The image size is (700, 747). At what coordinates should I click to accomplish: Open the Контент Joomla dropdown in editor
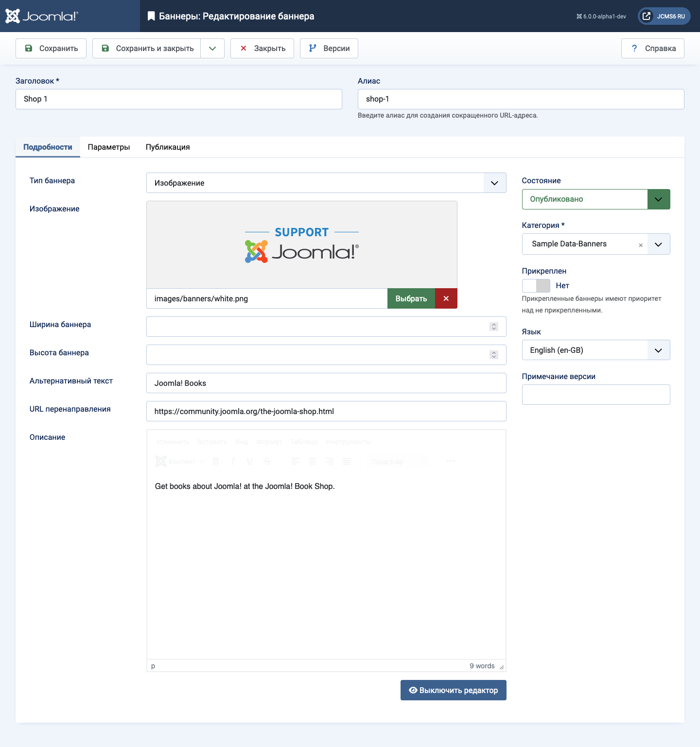coord(179,461)
